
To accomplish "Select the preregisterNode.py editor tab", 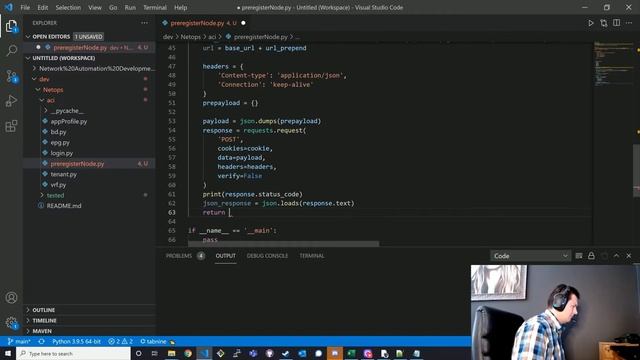I will 203,23.
